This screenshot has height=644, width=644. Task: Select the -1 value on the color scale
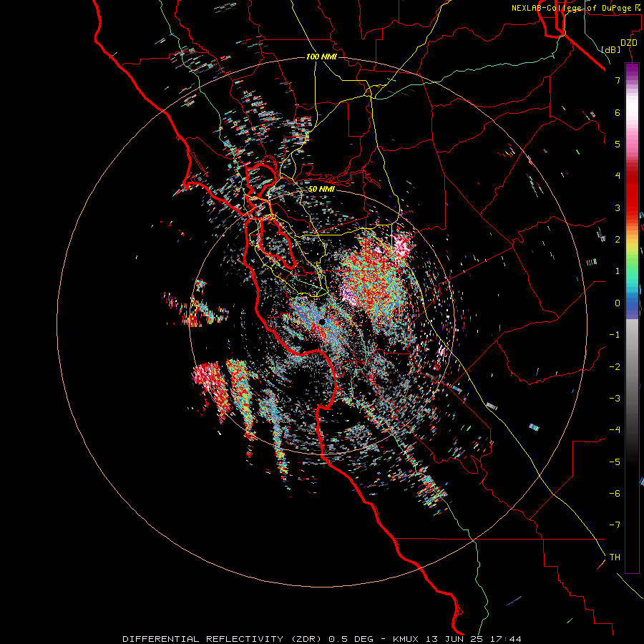tap(615, 335)
